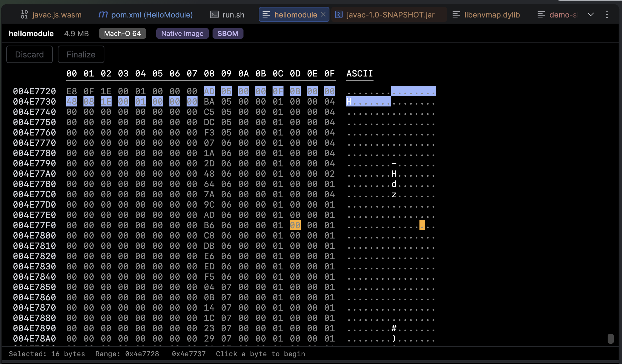The width and height of the screenshot is (622, 364).
Task: Click the vertical scrollbar thumb
Action: coord(610,338)
